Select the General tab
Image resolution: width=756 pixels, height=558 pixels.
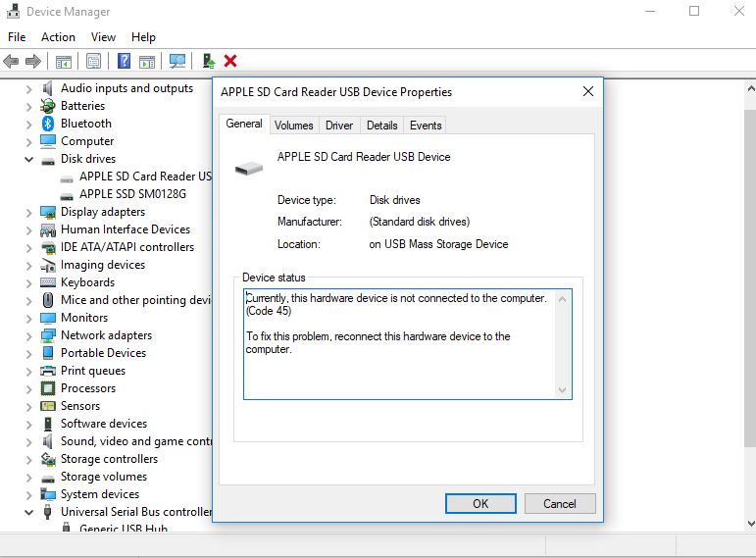[x=244, y=124]
